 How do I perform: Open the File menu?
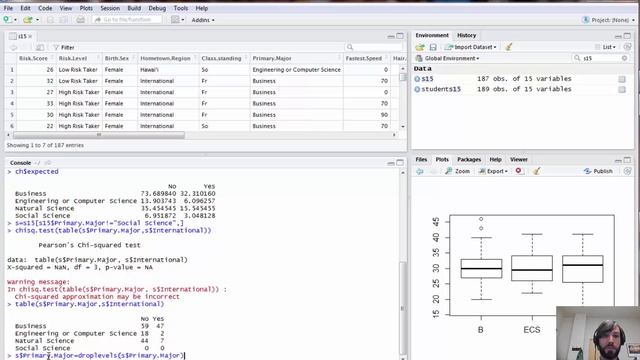click(x=8, y=8)
